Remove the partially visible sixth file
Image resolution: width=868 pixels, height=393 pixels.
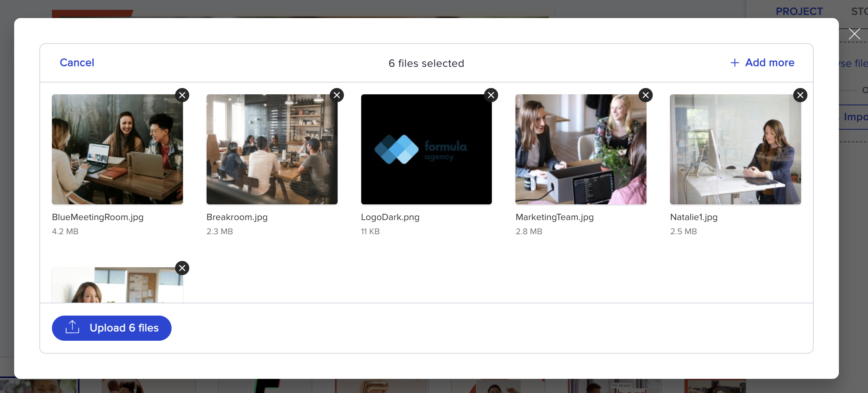click(x=182, y=268)
